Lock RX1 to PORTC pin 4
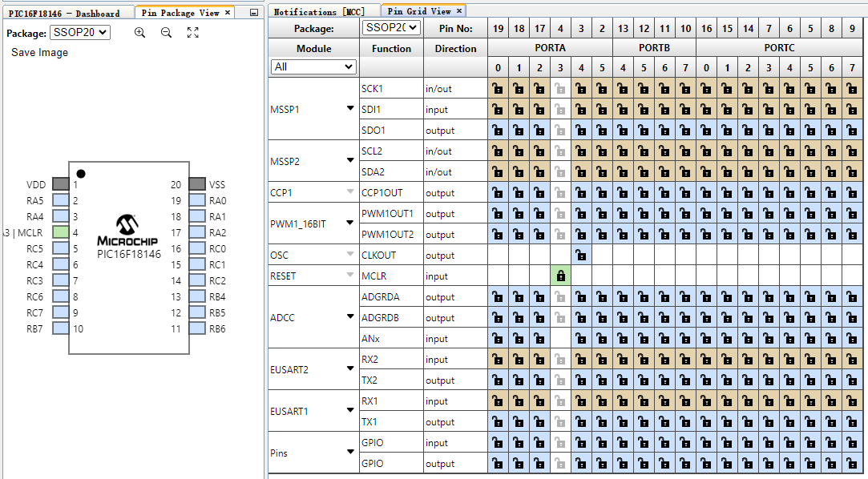Image resolution: width=868 pixels, height=479 pixels. 789,401
